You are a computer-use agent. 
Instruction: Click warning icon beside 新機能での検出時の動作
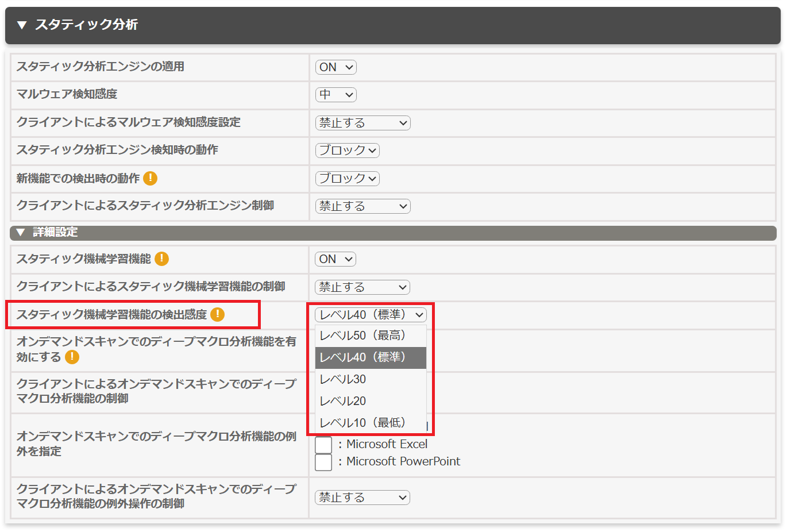coord(150,178)
